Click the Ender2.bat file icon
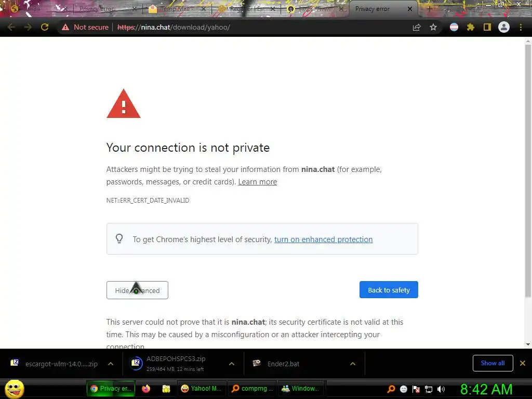532x399 pixels. (x=257, y=363)
